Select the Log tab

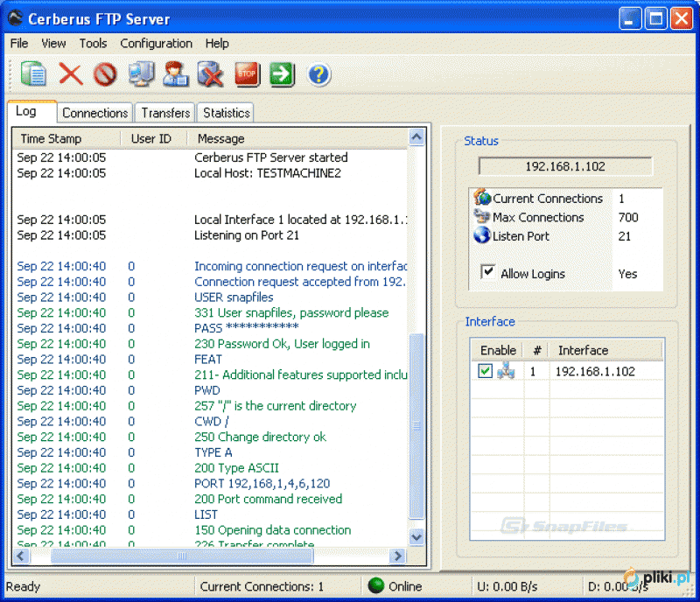click(32, 111)
